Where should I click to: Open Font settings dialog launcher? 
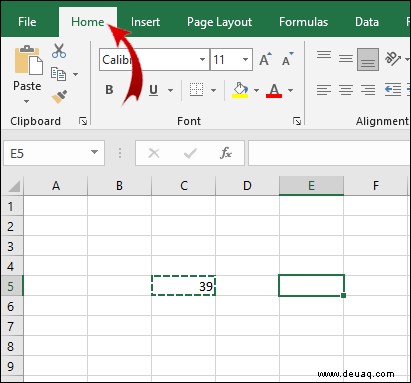pos(297,121)
